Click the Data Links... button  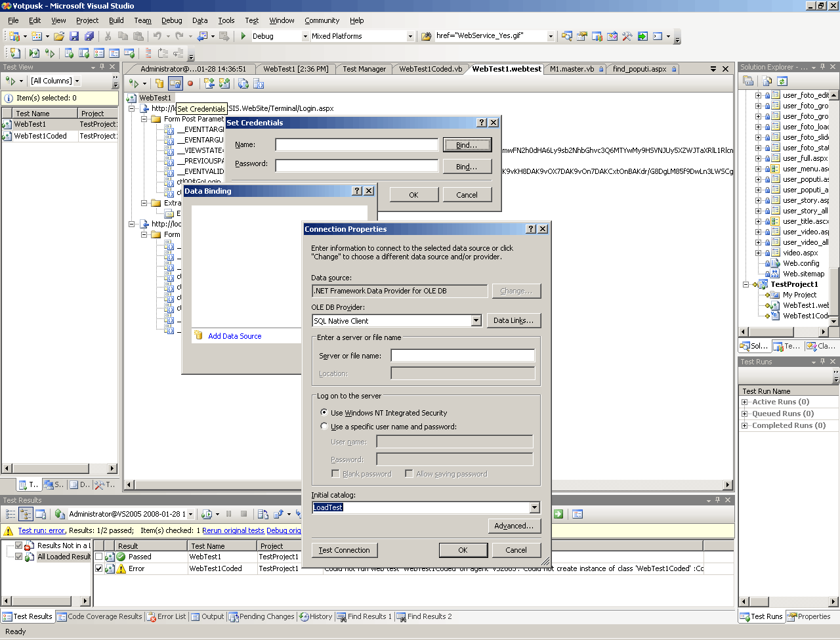pos(514,320)
